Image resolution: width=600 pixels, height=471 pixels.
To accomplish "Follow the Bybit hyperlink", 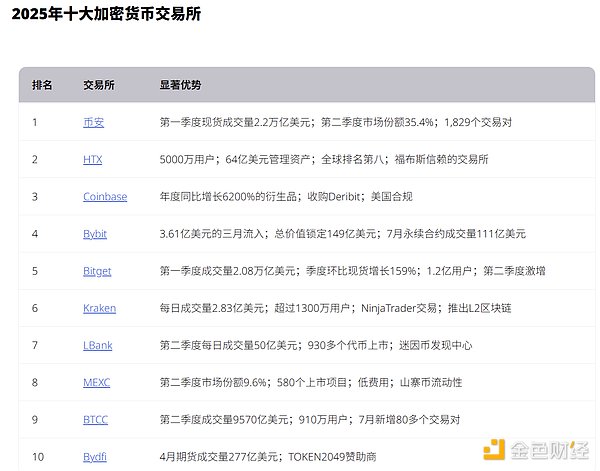I will 95,234.
